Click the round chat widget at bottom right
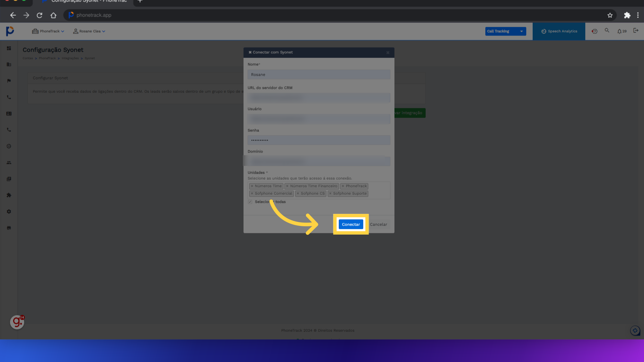644x362 pixels. [635, 331]
